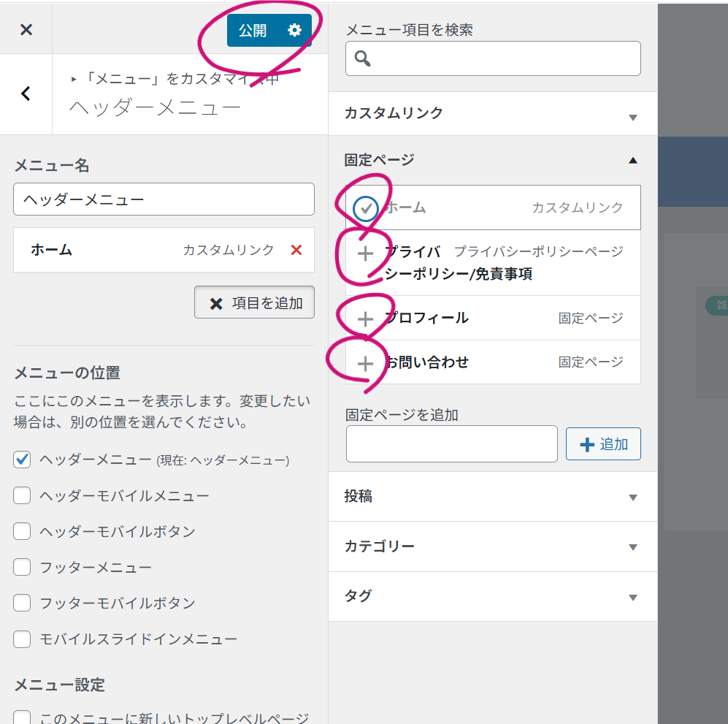The width and height of the screenshot is (728, 724).
Task: Click the メニュー項目を検索 search field
Action: 504,58
